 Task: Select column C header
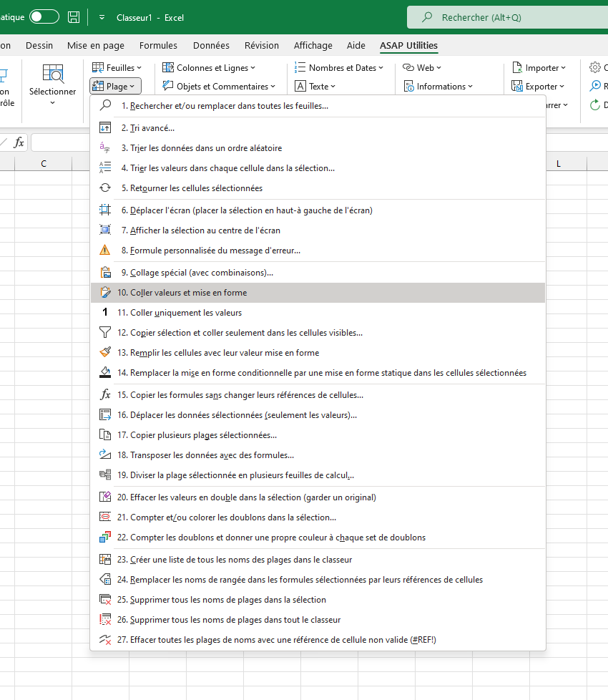43,164
